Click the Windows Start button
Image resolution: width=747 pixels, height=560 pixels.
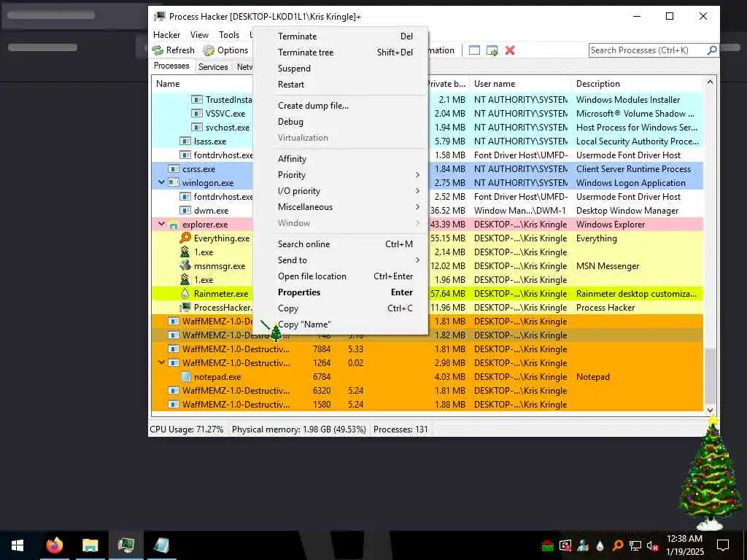pyautogui.click(x=18, y=545)
